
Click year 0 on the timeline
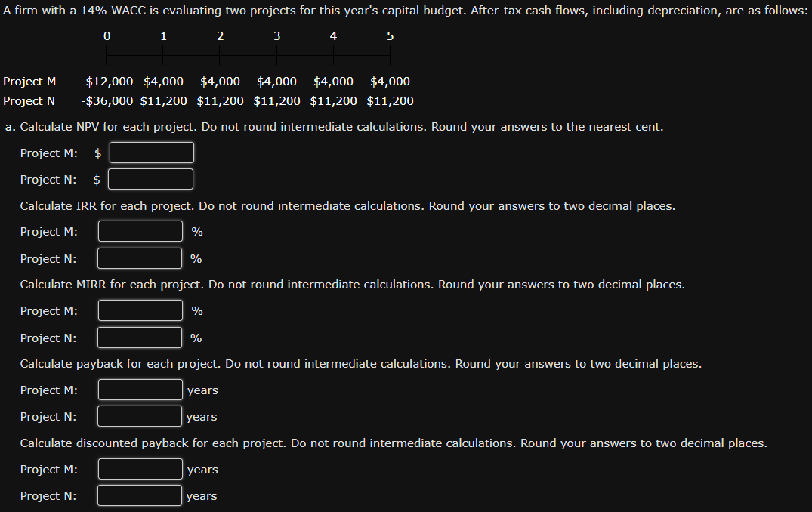point(107,36)
